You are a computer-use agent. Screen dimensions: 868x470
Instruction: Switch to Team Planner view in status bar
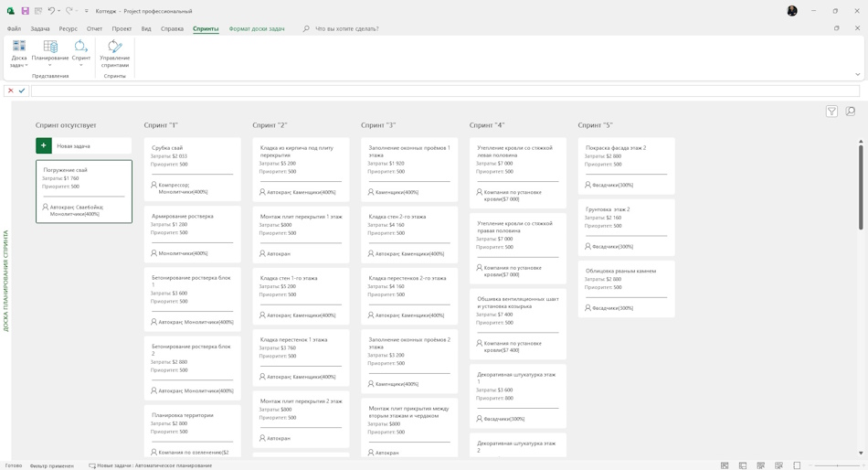pyautogui.click(x=760, y=465)
